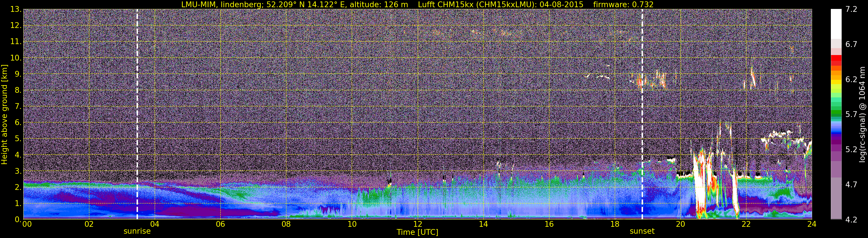
Task: Click the colorbar value label '4.7'
Action: tap(851, 185)
